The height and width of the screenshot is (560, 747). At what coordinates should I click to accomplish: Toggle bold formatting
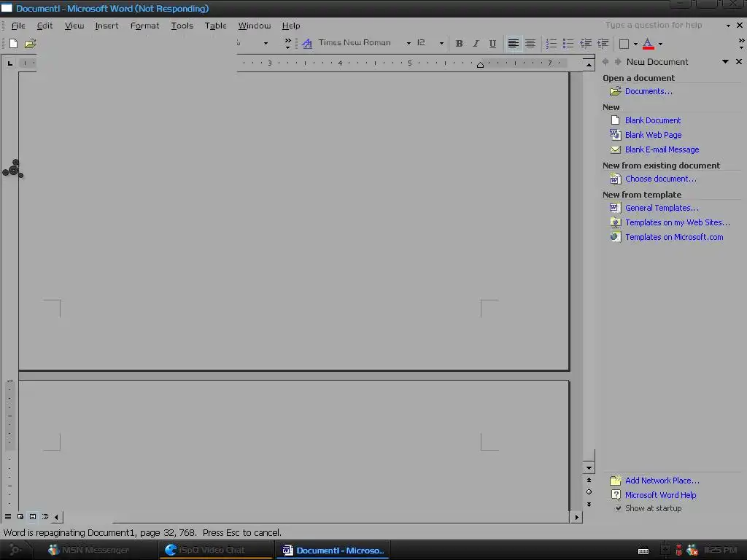460,43
